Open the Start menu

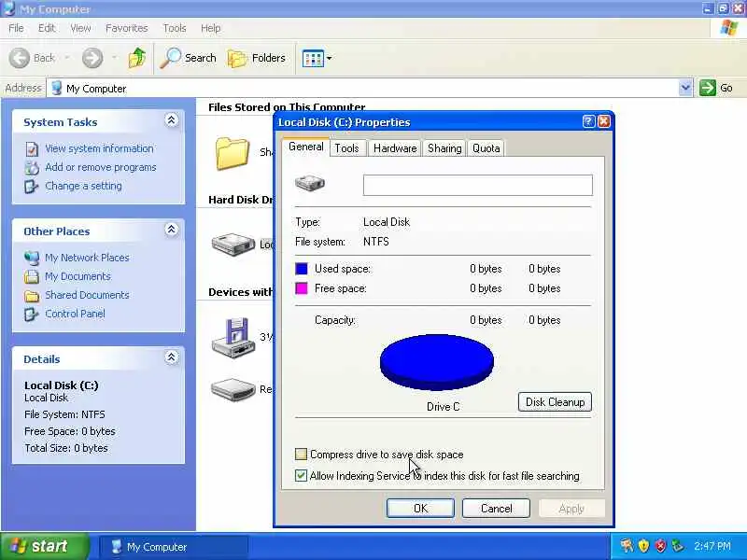point(45,546)
